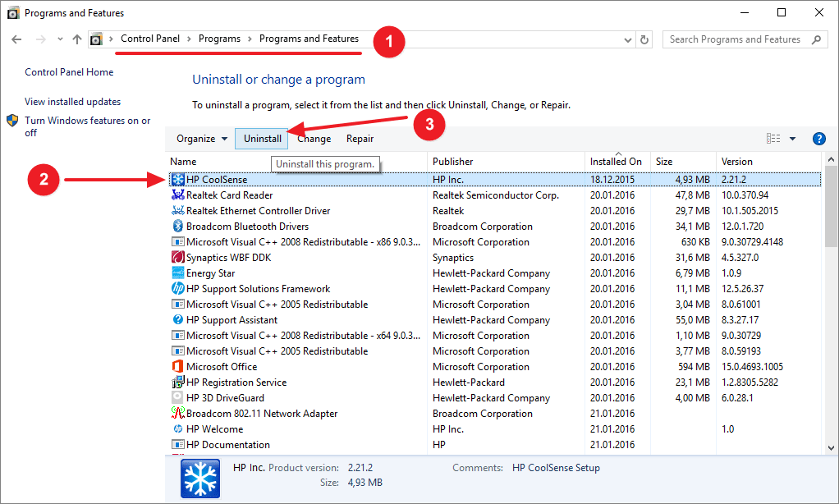Open the Control Panel breadcrumb
The image size is (839, 504).
[x=150, y=39]
